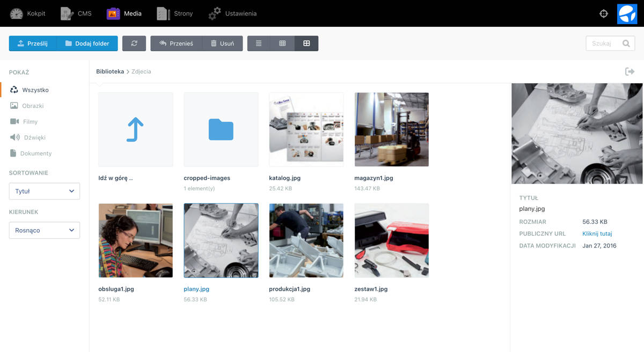This screenshot has height=352, width=644.
Task: Select the zestaw1.jpg thumbnail
Action: (x=392, y=240)
